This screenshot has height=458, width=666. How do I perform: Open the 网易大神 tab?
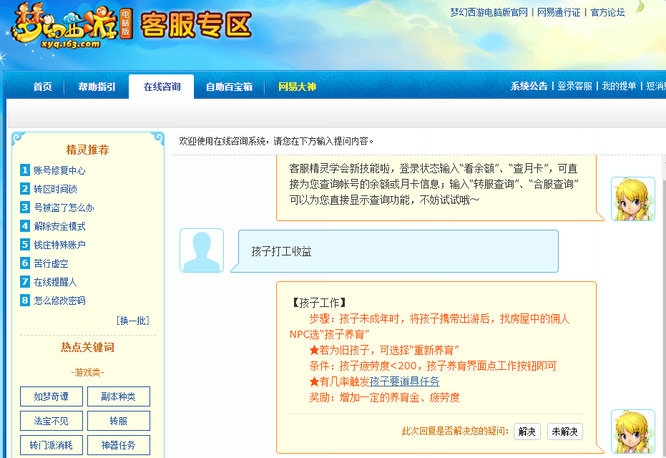(297, 87)
